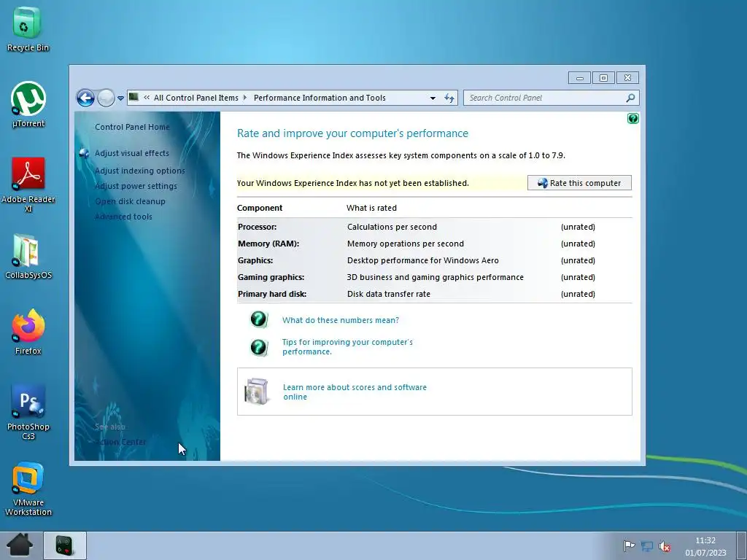
Task: Click the Back navigation arrow
Action: point(85,98)
